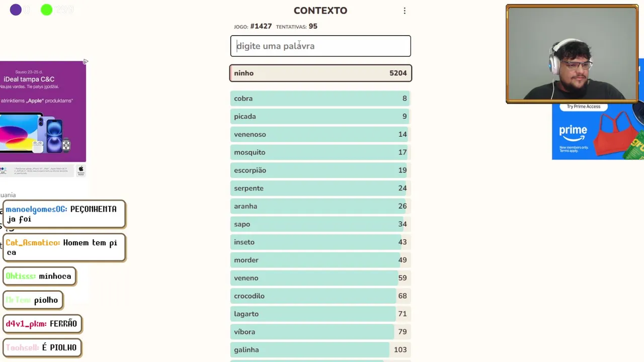Click the Amazon Prime logo
Viewport: 644px width, 362px height.
tap(573, 133)
